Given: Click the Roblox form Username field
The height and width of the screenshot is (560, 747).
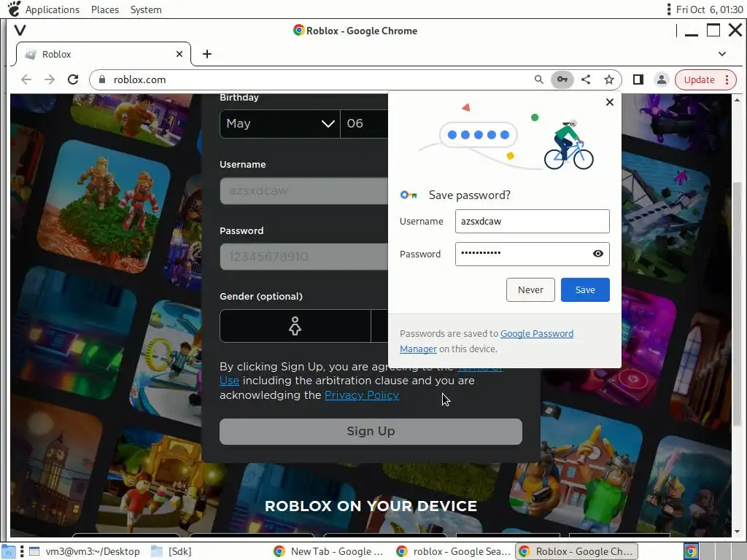Looking at the screenshot, I should click(304, 191).
